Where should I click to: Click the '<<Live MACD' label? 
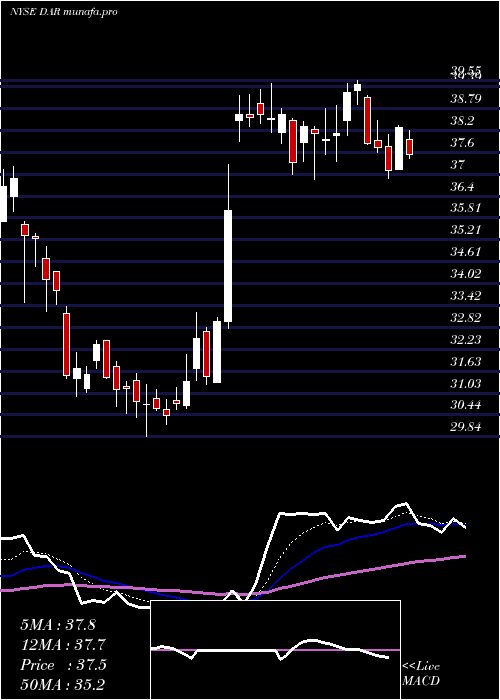coord(421,674)
